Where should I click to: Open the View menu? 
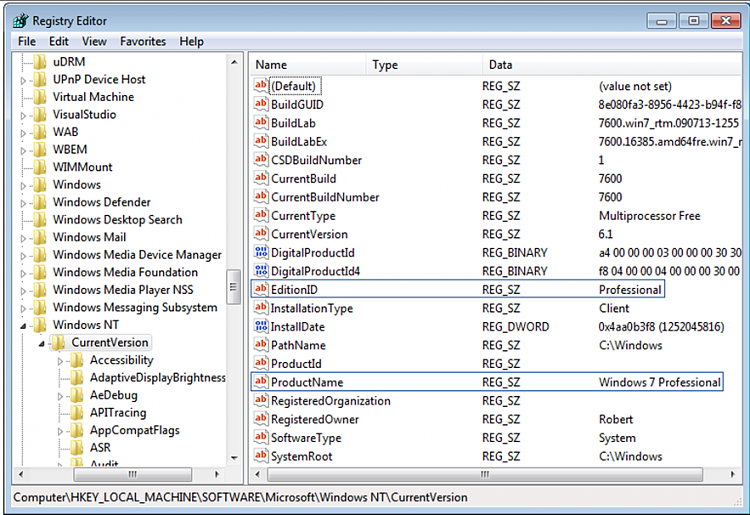click(94, 42)
